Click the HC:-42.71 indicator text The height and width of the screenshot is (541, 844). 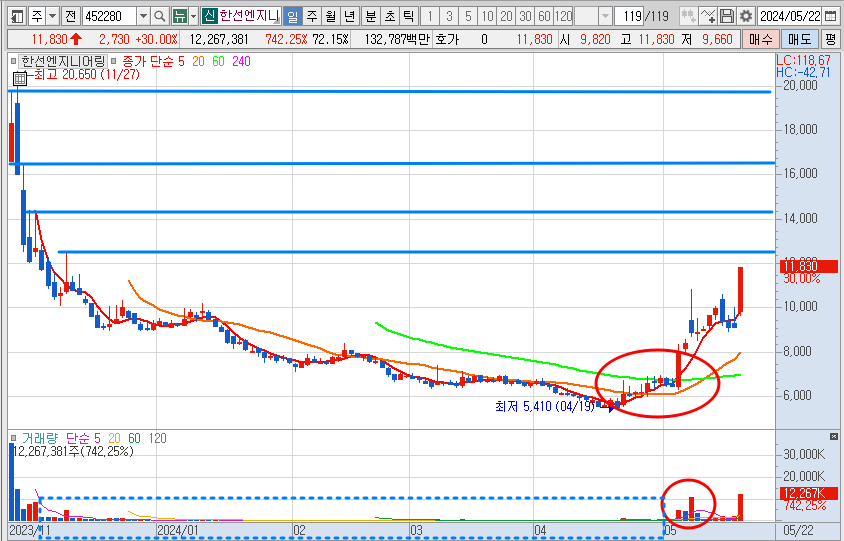click(x=803, y=72)
